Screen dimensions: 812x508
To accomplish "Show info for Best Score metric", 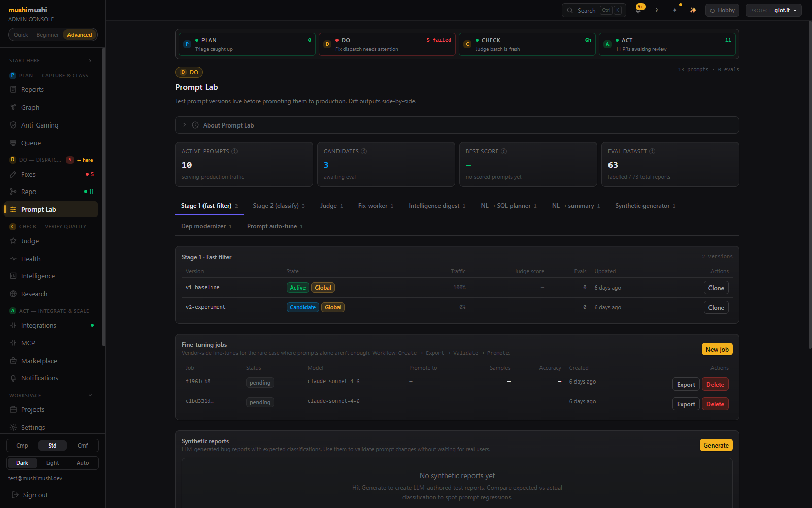I will click(x=504, y=151).
